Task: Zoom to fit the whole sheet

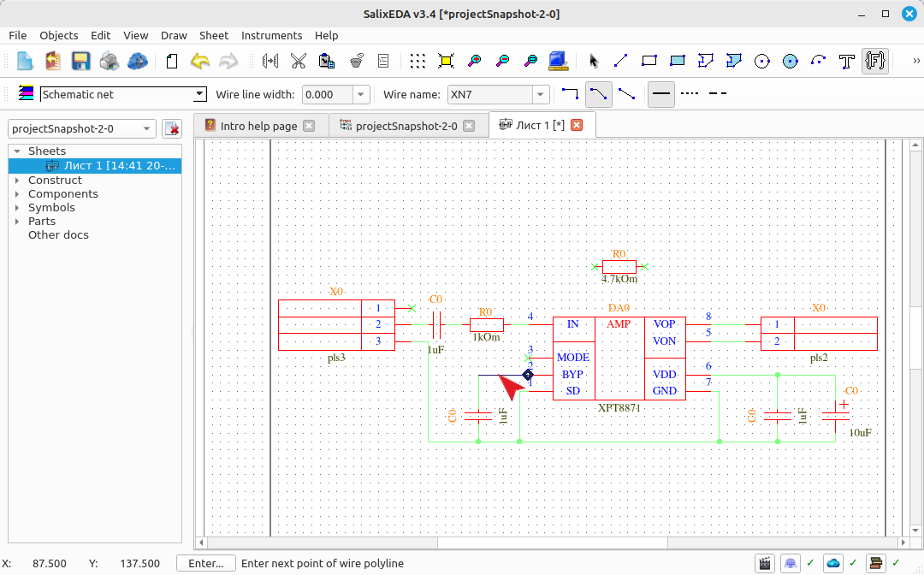Action: coord(446,61)
